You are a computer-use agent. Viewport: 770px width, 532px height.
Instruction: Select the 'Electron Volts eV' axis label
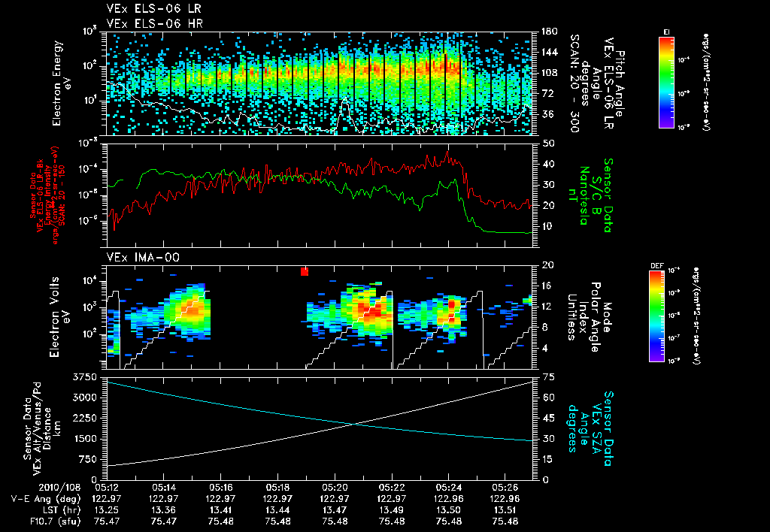pyautogui.click(x=59, y=317)
